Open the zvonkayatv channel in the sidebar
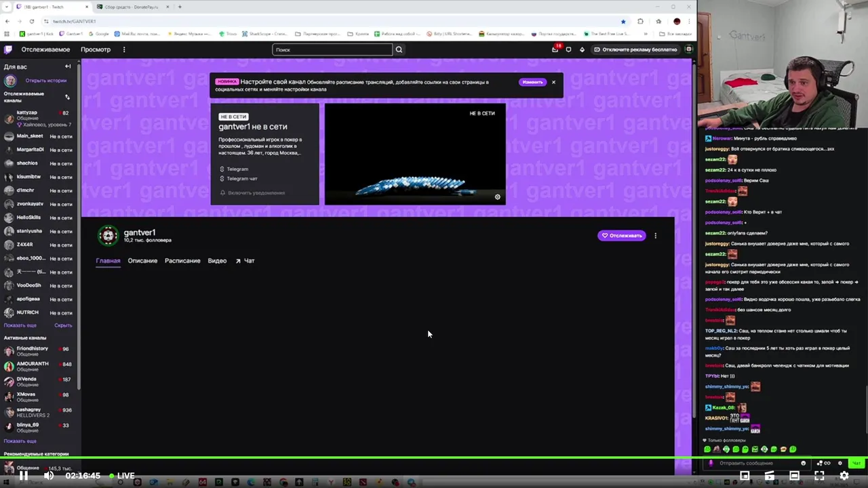Screen dimensions: 868x488 tap(39, 204)
